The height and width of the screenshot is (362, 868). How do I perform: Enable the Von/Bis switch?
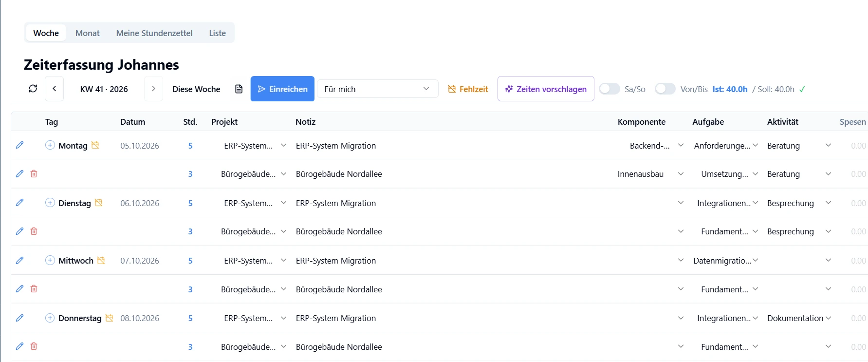665,89
